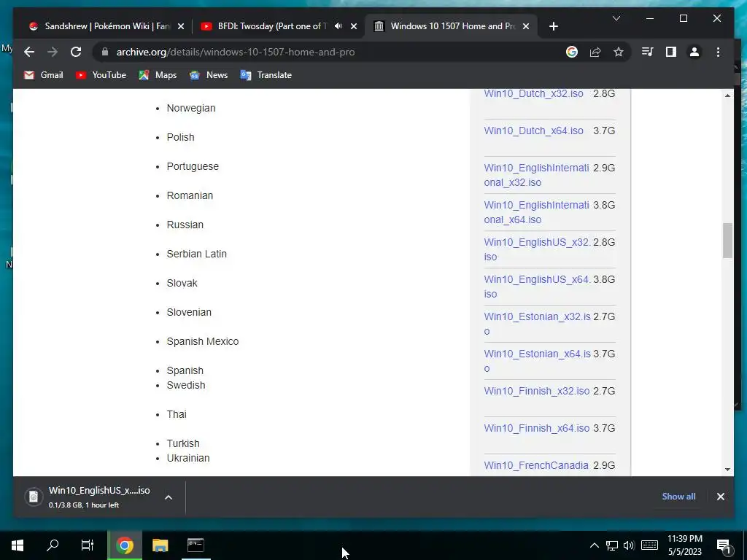Open YouTube bookmark
The image size is (747, 560).
point(101,75)
